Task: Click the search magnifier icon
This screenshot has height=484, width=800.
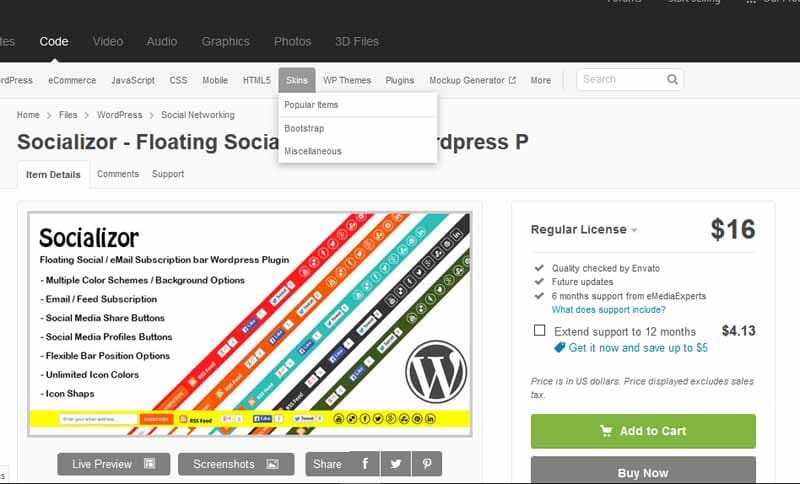Action: 672,80
